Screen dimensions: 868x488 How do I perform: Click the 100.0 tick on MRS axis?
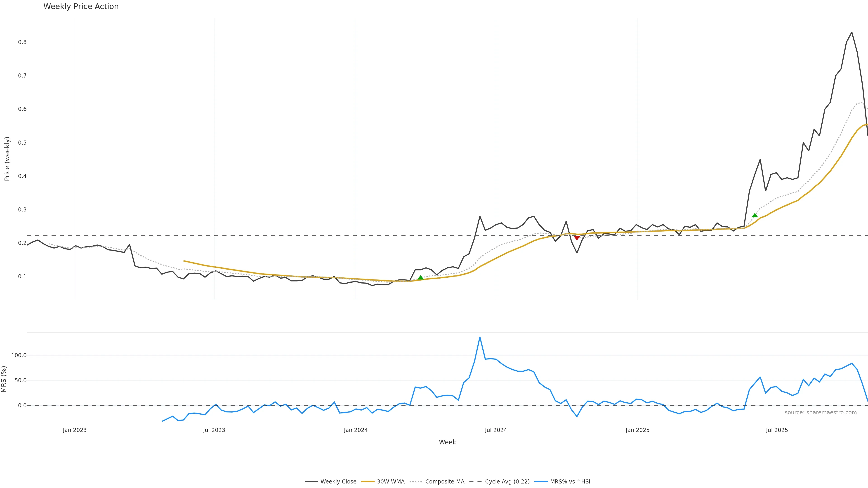(x=19, y=355)
